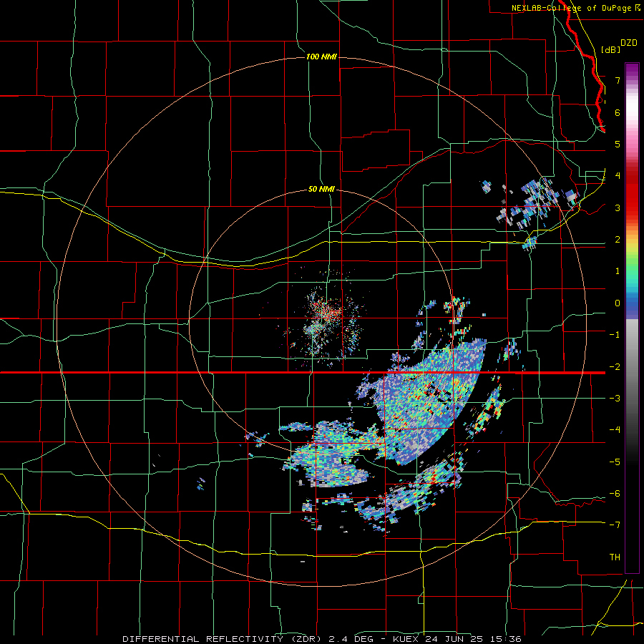
Task: Click the positive 1 dB scale value
Action: coord(618,271)
